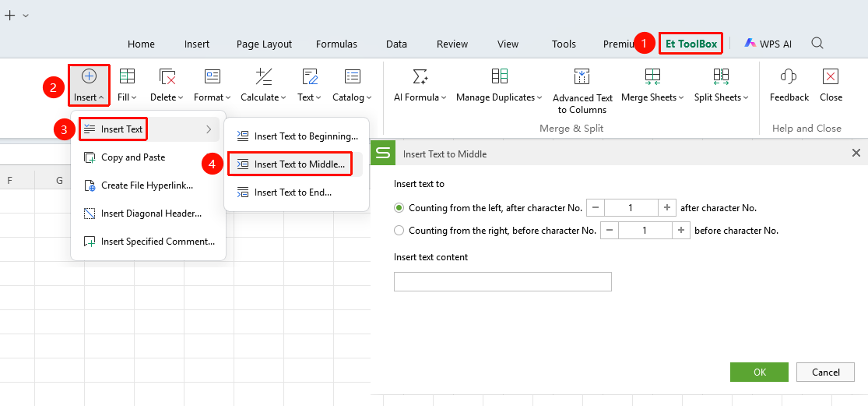Select column G header

coord(59,180)
